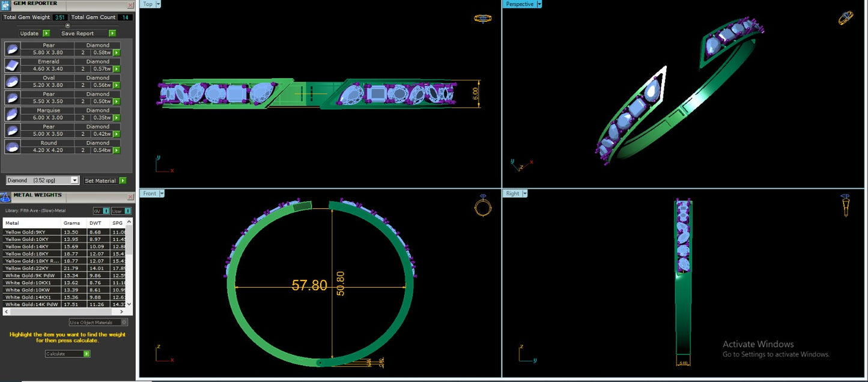The image size is (868, 382).
Task: Select the 5.00 X 3.50 Pear gem thumbnail
Action: point(12,130)
